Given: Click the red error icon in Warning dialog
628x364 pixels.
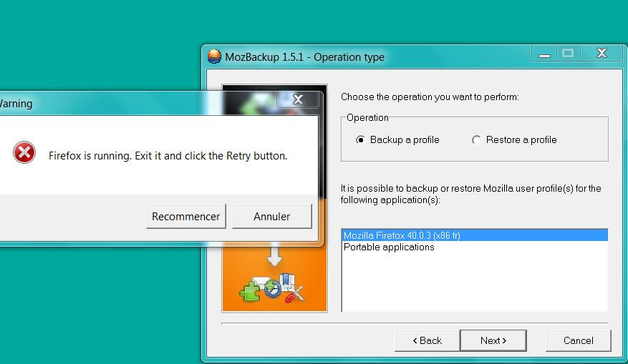Looking at the screenshot, I should click(24, 152).
